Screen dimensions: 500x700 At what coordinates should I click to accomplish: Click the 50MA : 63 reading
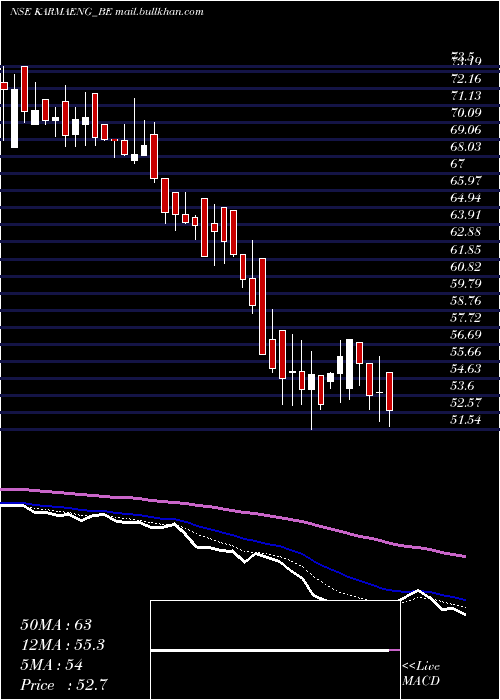(56, 625)
